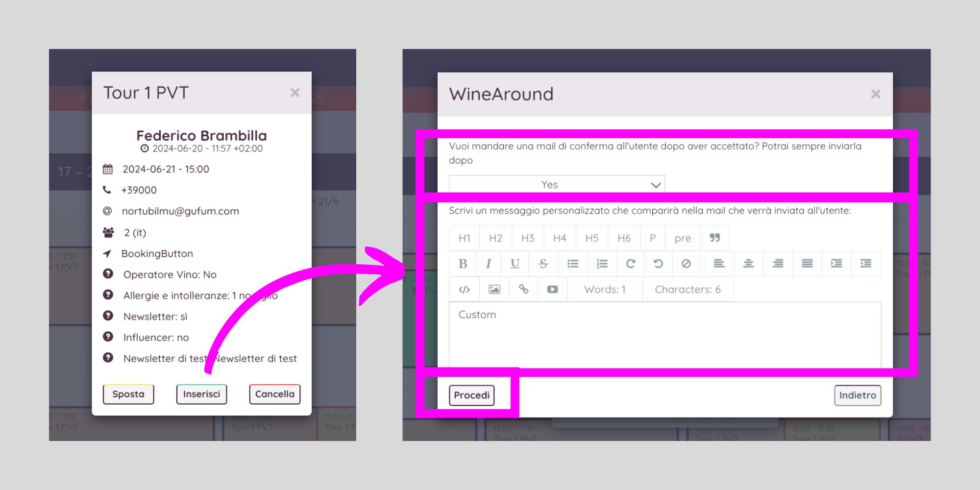The width and height of the screenshot is (980, 490).
Task: Click the Cancella button
Action: tap(275, 394)
